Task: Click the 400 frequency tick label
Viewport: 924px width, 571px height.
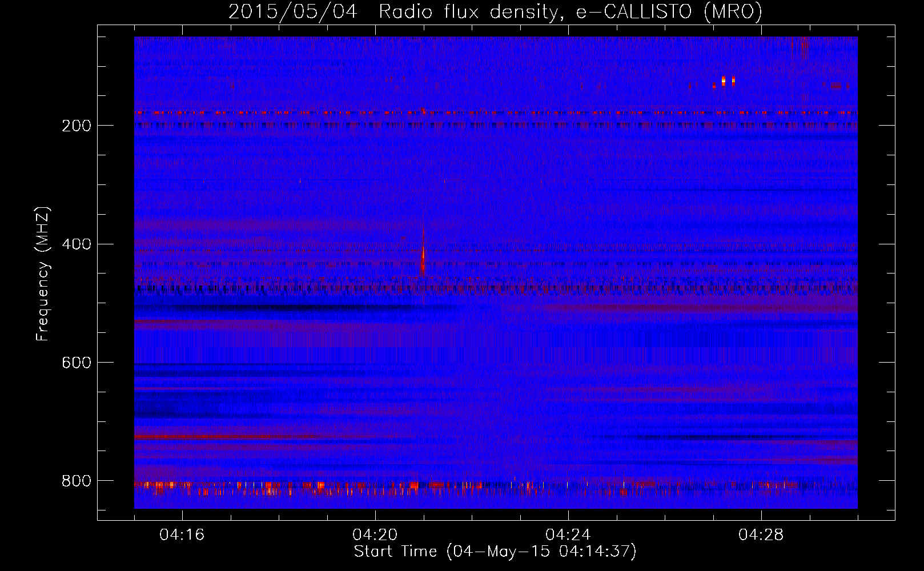Action: click(x=77, y=244)
